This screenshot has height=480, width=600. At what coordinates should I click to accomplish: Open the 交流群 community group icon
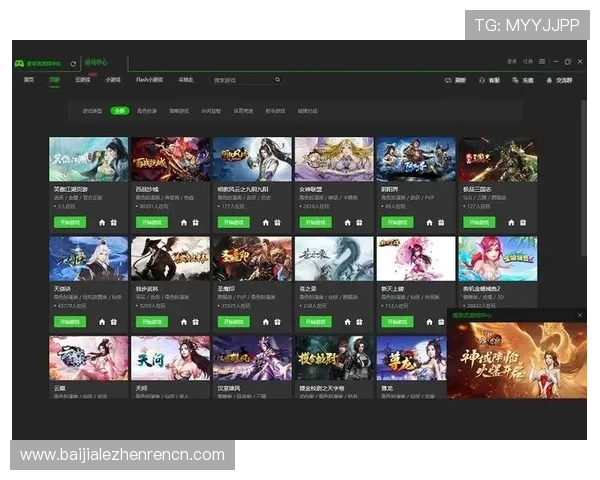(549, 80)
